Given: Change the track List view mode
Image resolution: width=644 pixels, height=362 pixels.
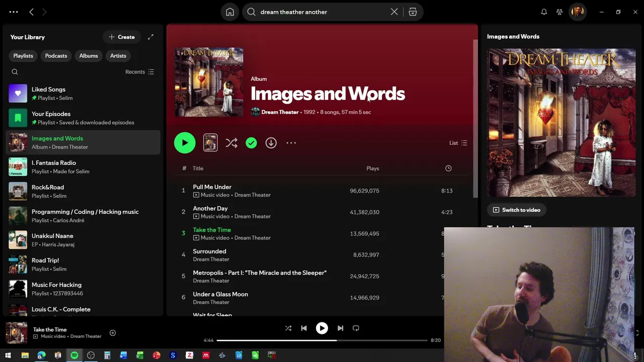Looking at the screenshot, I should tap(458, 143).
